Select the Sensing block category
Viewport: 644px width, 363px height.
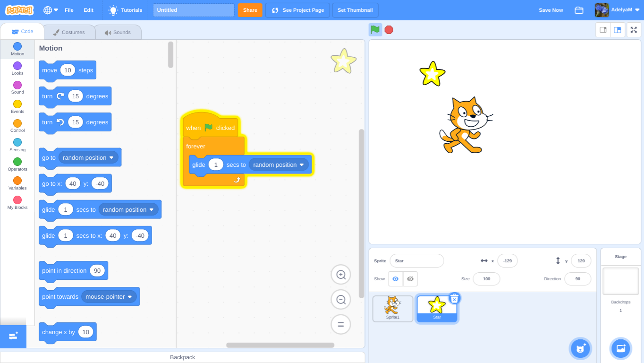coord(17,145)
